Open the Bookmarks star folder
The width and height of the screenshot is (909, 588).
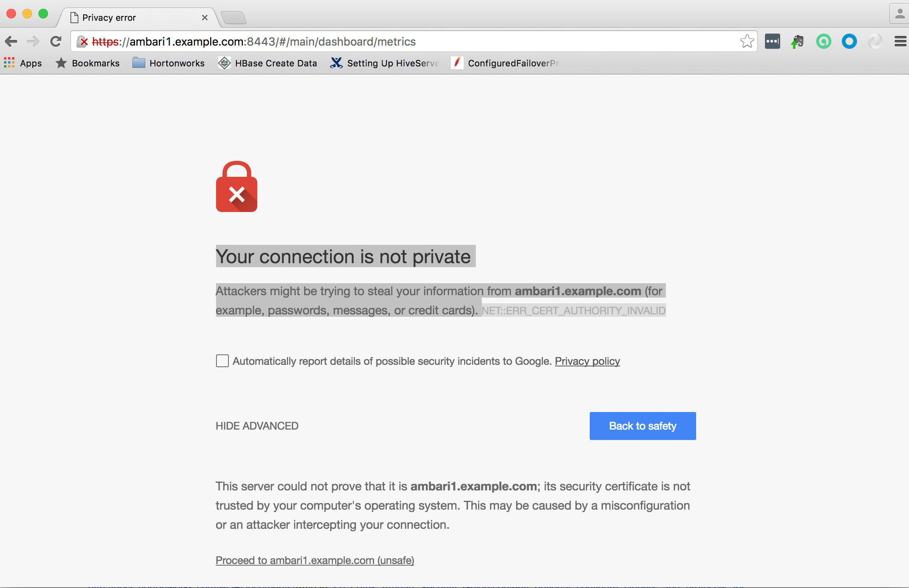coord(88,63)
